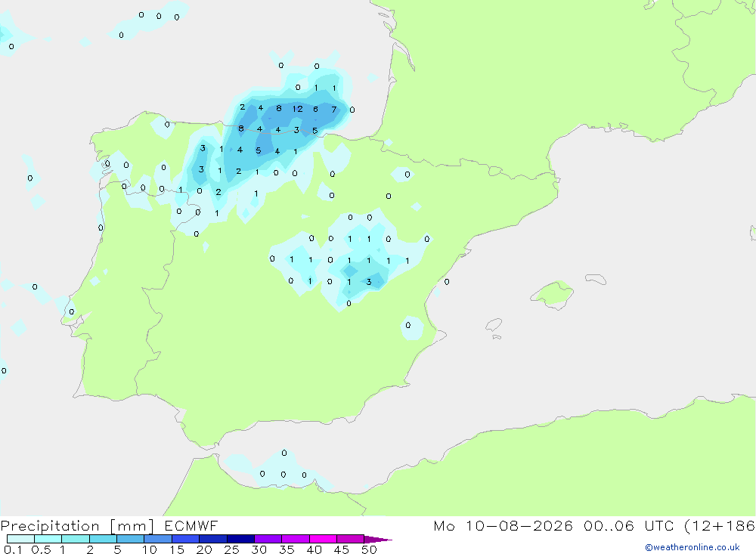Select the 2–5 mm legend color swatch
The image size is (756, 554).
click(103, 539)
